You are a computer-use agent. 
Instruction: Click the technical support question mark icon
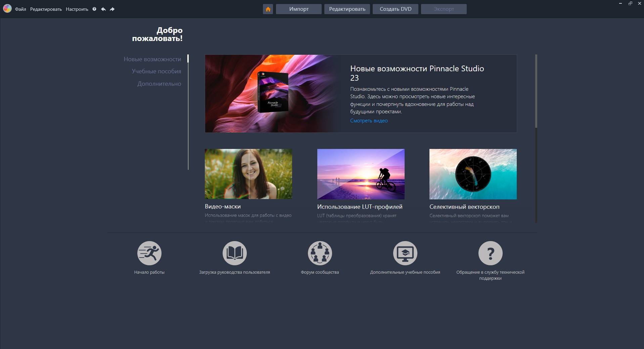point(490,253)
